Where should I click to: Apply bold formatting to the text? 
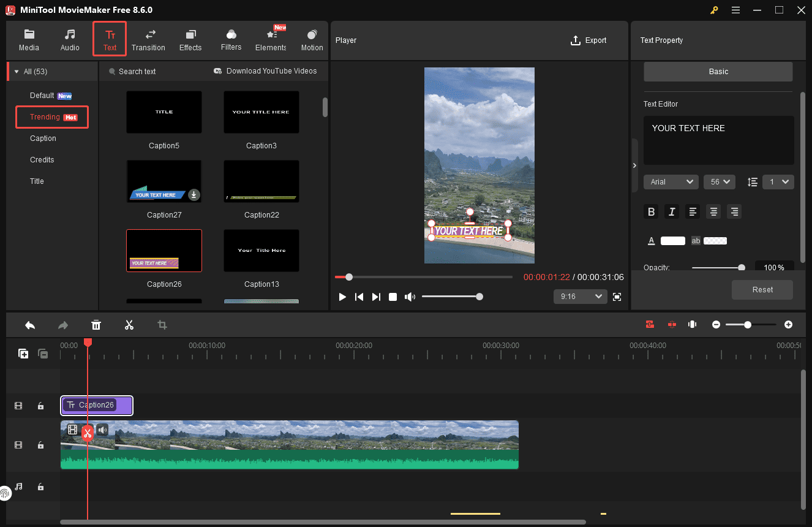651,211
